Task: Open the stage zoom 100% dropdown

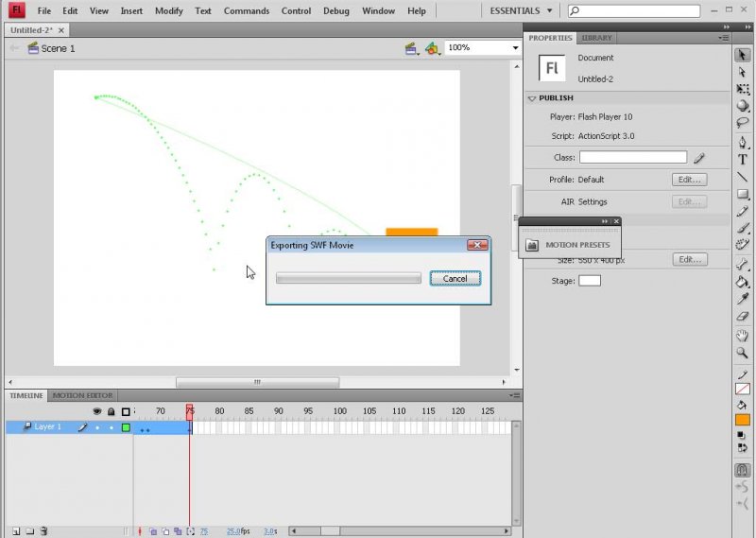Action: (515, 47)
